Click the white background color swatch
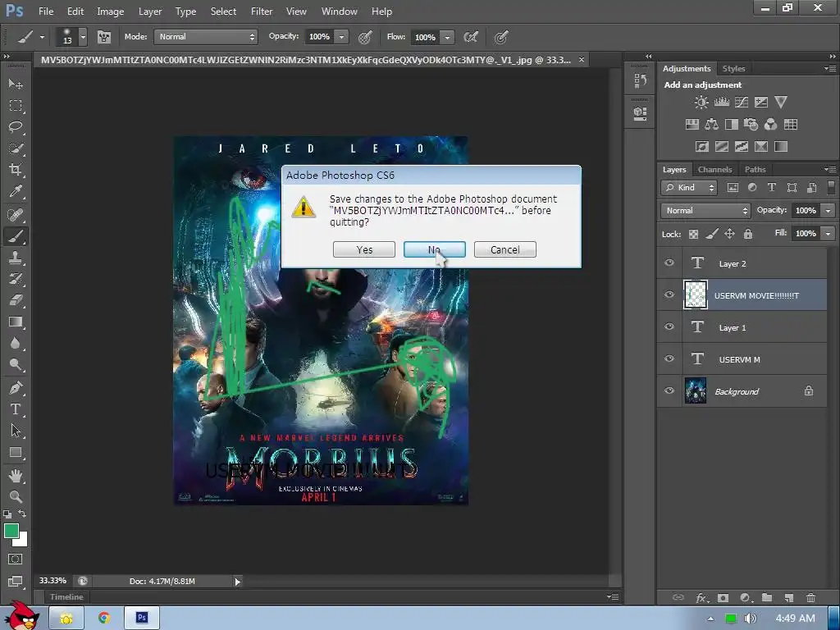This screenshot has height=630, width=840. 21,541
